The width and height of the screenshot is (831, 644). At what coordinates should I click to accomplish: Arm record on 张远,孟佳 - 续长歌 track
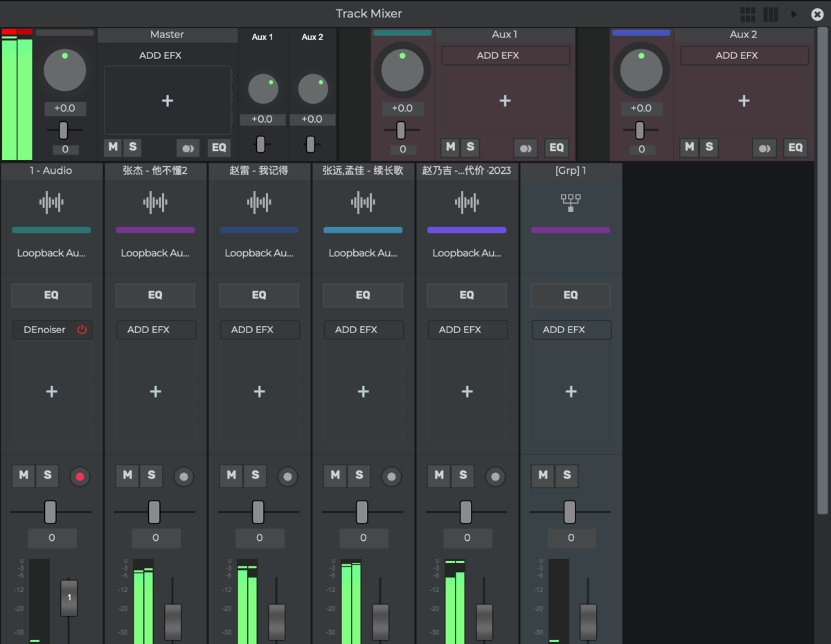[x=391, y=476]
